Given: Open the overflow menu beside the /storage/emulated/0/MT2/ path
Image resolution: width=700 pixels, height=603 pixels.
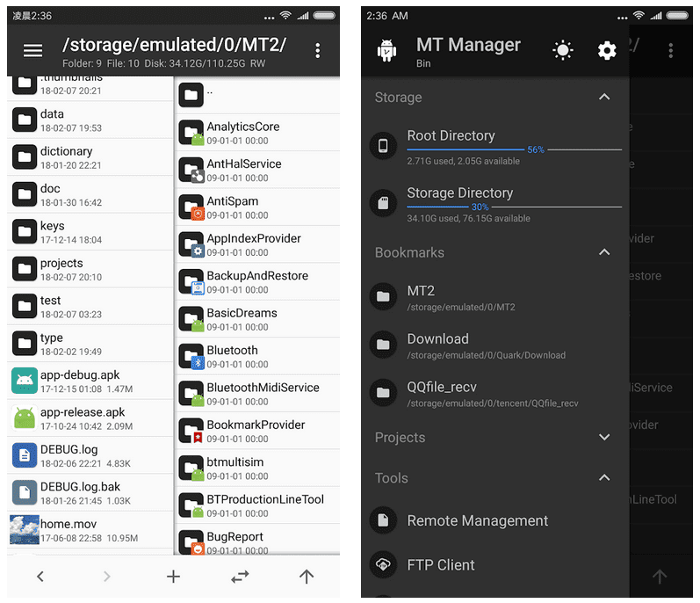Looking at the screenshot, I should (x=317, y=50).
